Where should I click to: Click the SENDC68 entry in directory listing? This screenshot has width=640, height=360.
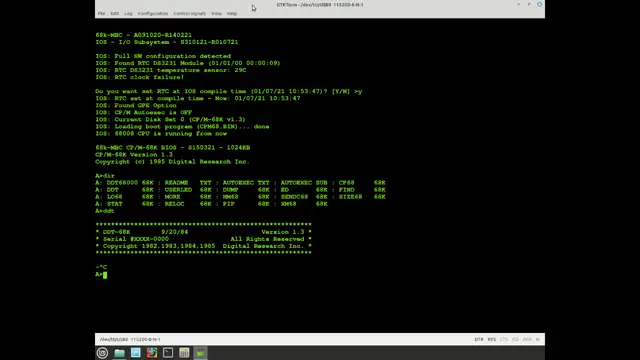point(304,197)
